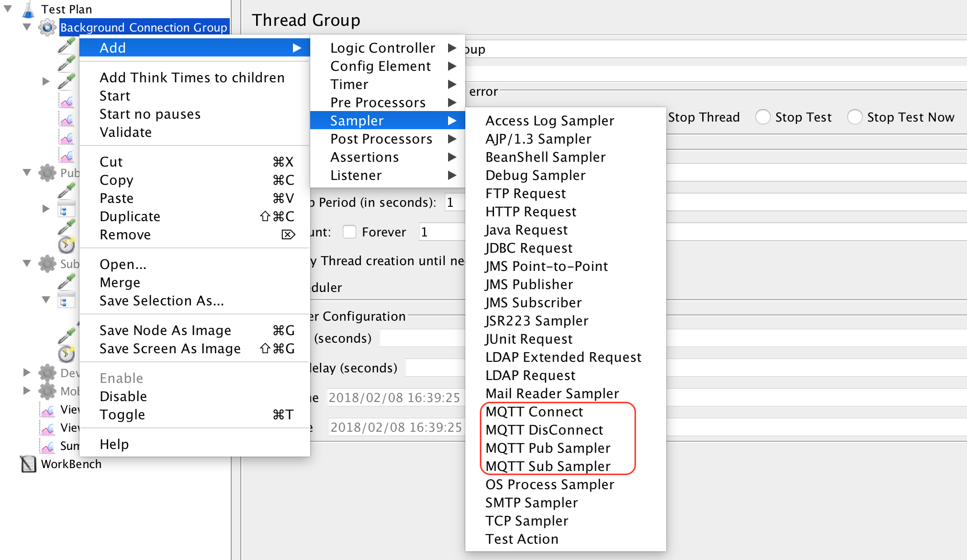Collapse the Pub thread group node
This screenshot has height=560, width=967.
[x=27, y=172]
